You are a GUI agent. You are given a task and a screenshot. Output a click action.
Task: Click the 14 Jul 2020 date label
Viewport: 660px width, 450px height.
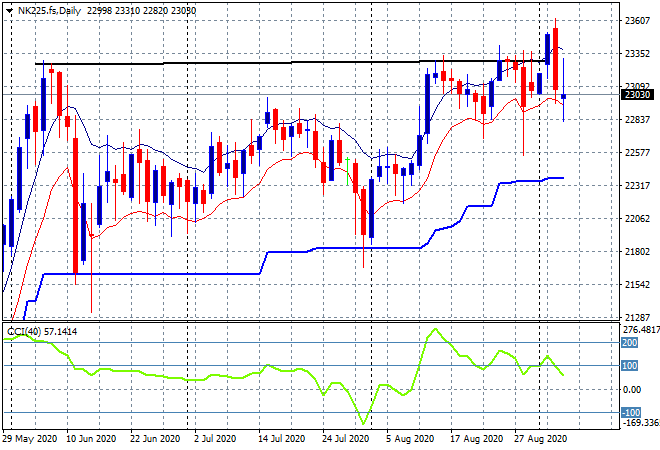coord(282,439)
